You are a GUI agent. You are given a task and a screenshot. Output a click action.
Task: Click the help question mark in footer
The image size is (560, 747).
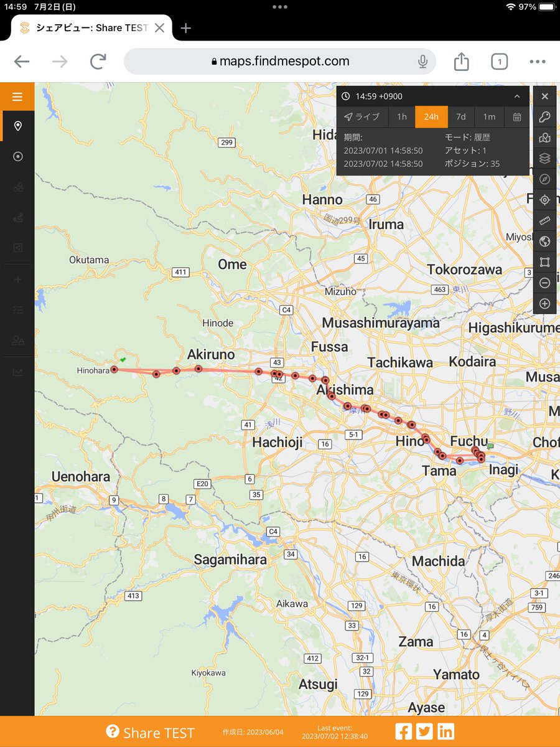tap(113, 731)
